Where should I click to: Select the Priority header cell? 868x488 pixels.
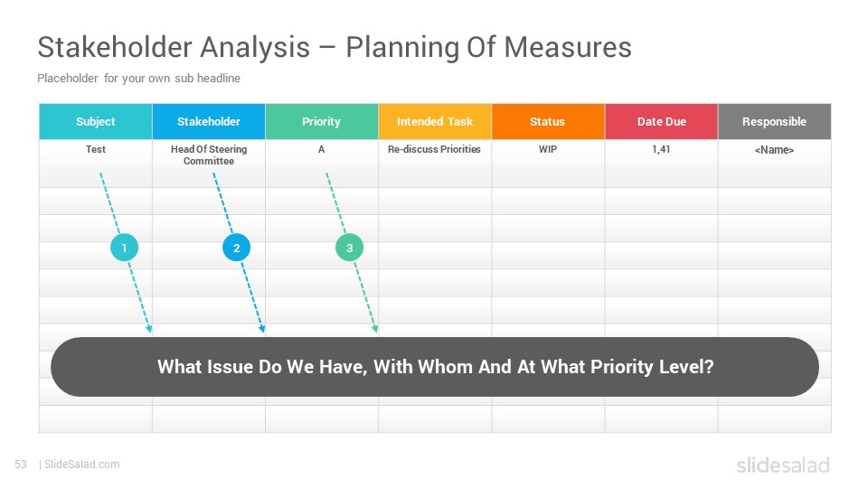(x=322, y=121)
